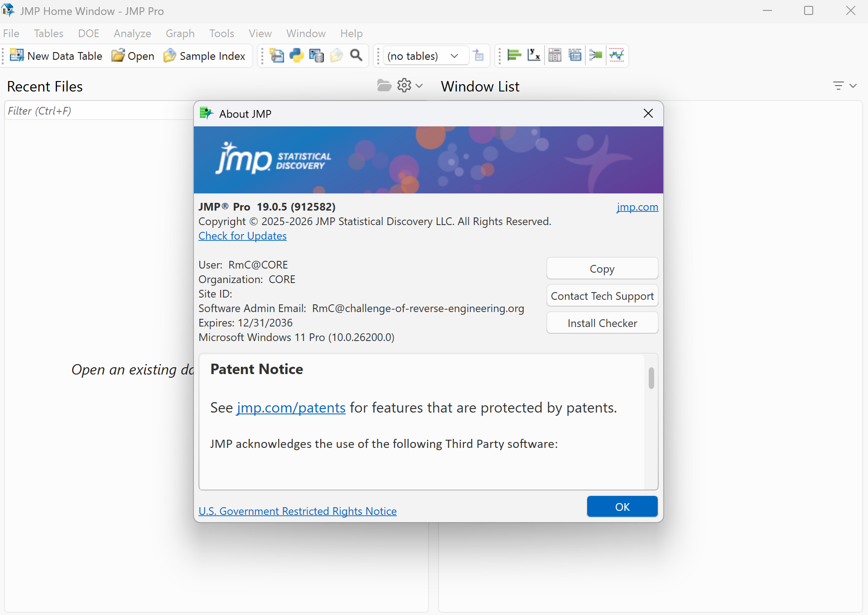
Task: Open the Analyze menu
Action: click(x=132, y=34)
